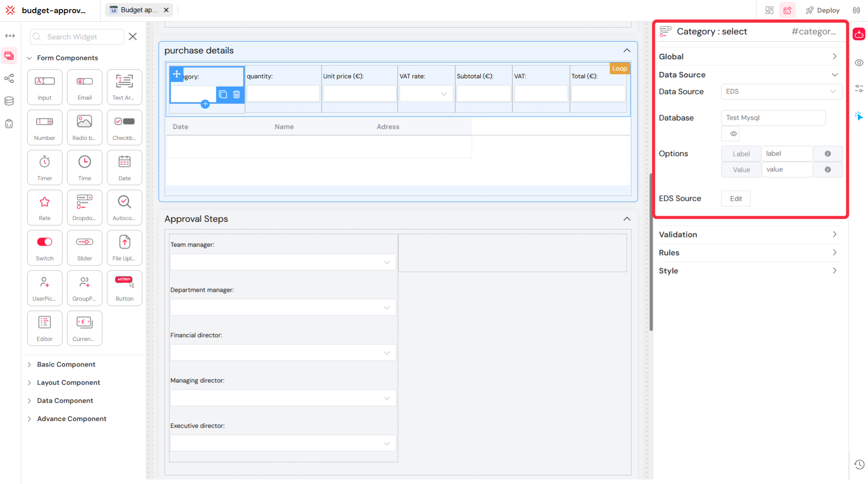The height and width of the screenshot is (484, 868).
Task: Collapse the purchase details section
Action: pos(627,50)
